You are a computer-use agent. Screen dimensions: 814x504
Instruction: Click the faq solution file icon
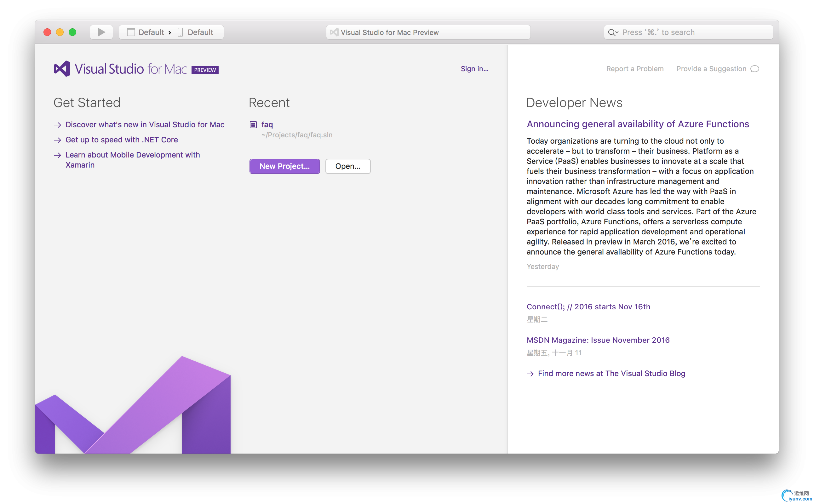tap(253, 125)
